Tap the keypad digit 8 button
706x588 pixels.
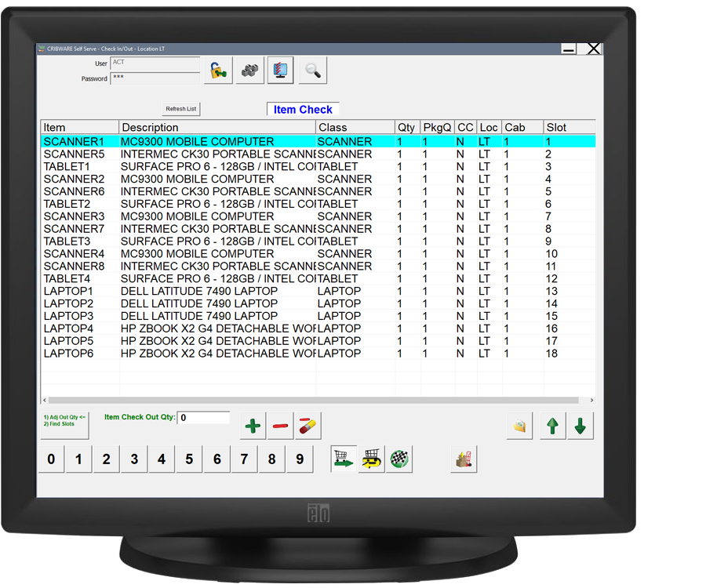pos(272,459)
